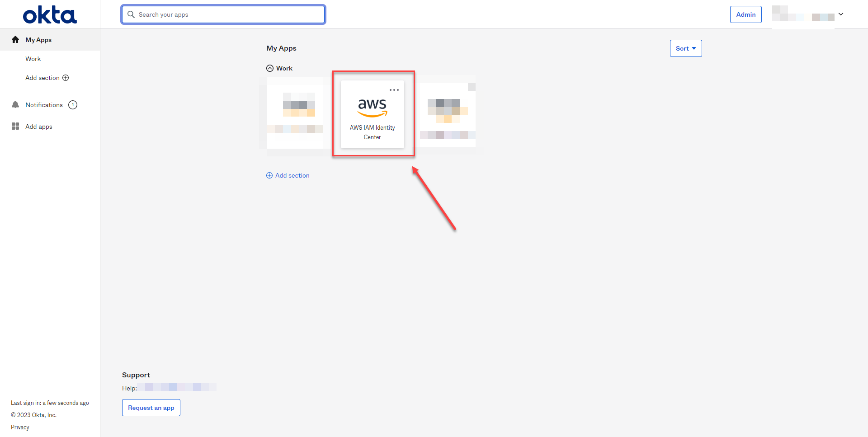Click the Admin button

[746, 14]
